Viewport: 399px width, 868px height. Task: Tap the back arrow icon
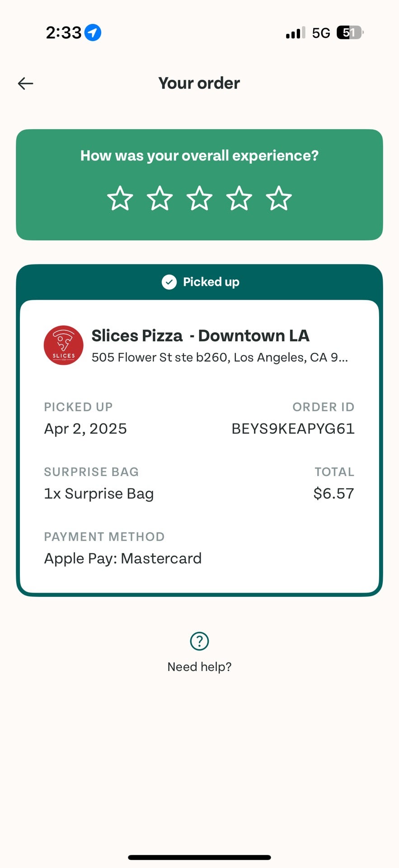click(25, 83)
